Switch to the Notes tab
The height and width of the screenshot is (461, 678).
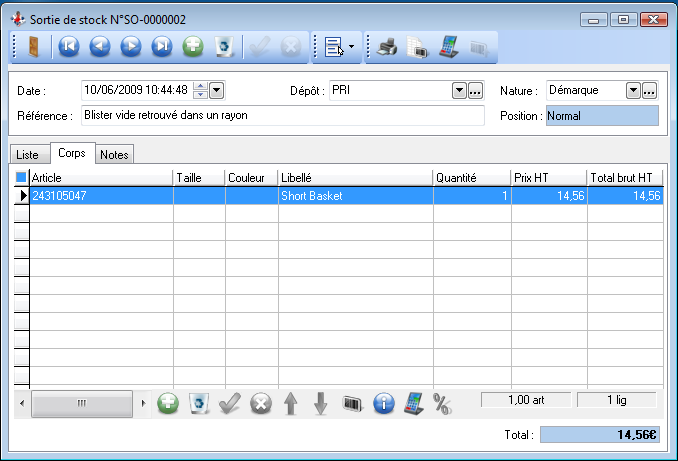point(115,155)
